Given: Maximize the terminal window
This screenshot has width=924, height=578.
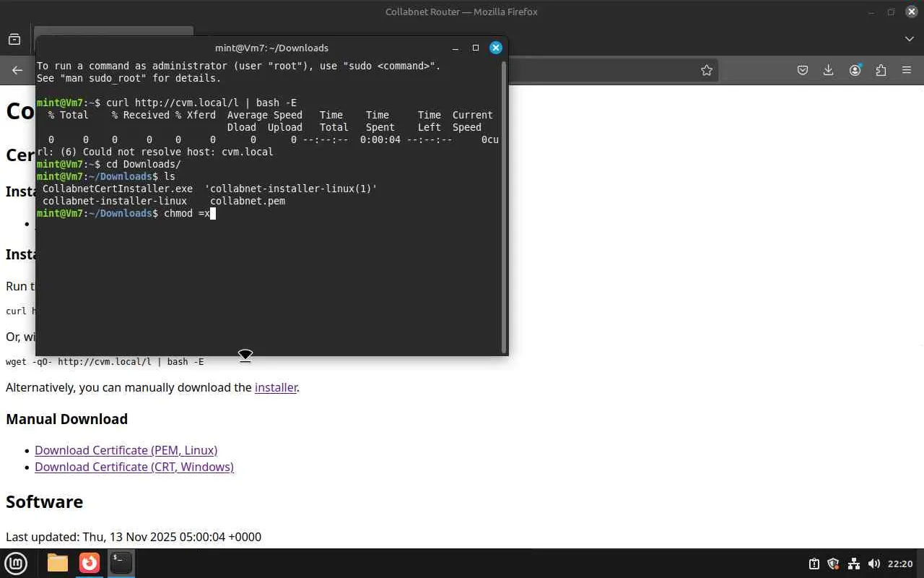Looking at the screenshot, I should click(x=476, y=48).
